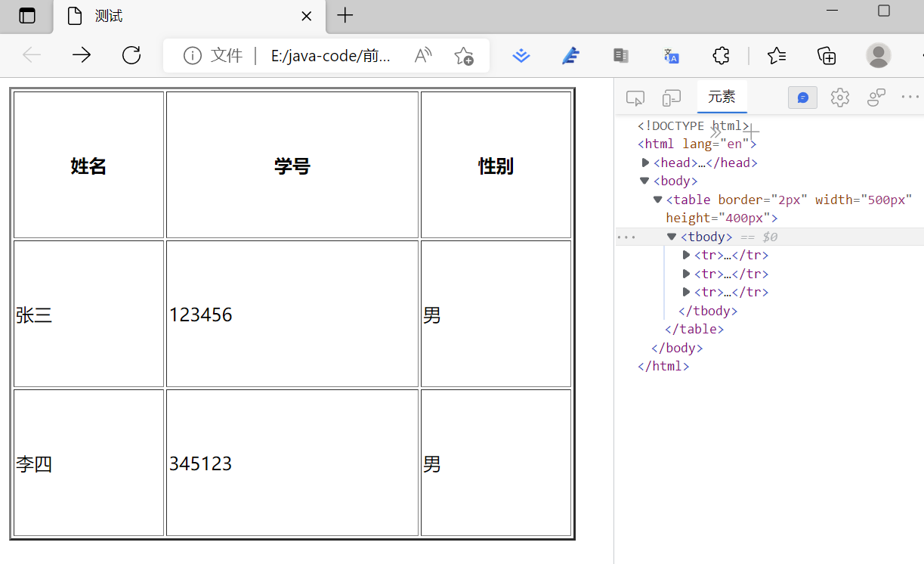Select the 元素 DevTools tab
This screenshot has width=924, height=564.
[x=722, y=97]
